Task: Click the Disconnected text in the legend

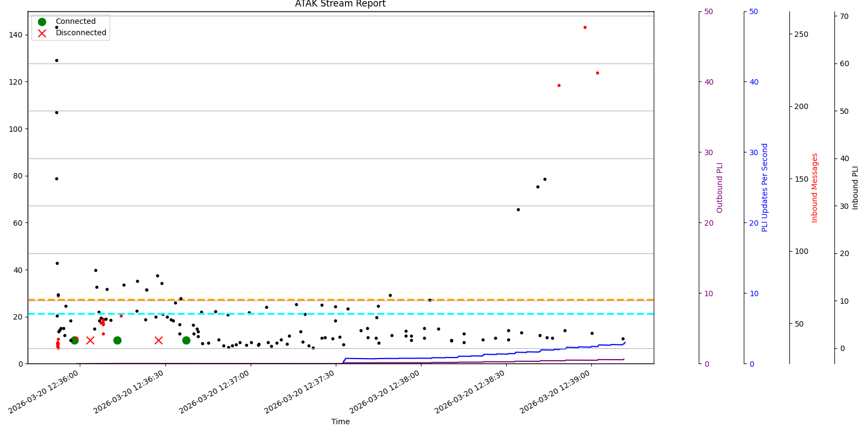Action: [x=81, y=33]
